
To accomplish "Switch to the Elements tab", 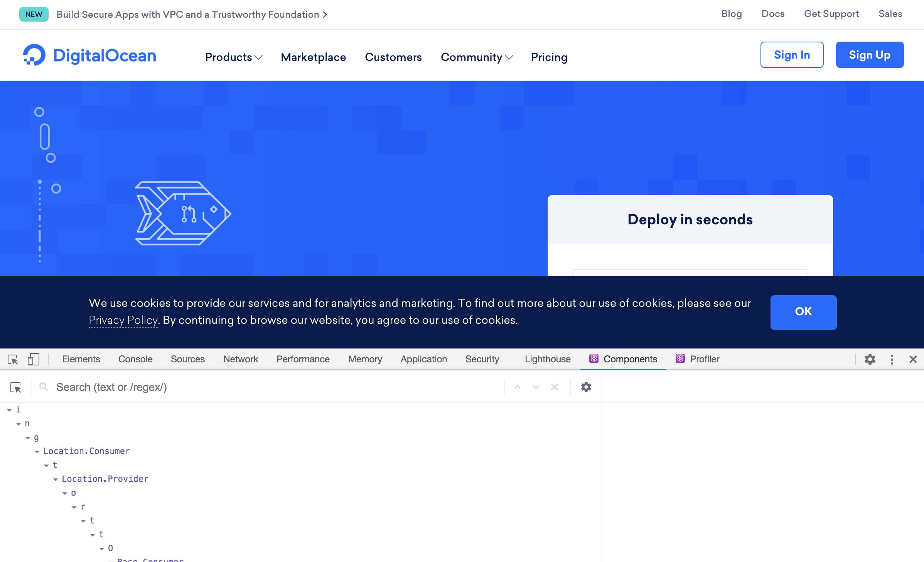I will coord(81,359).
